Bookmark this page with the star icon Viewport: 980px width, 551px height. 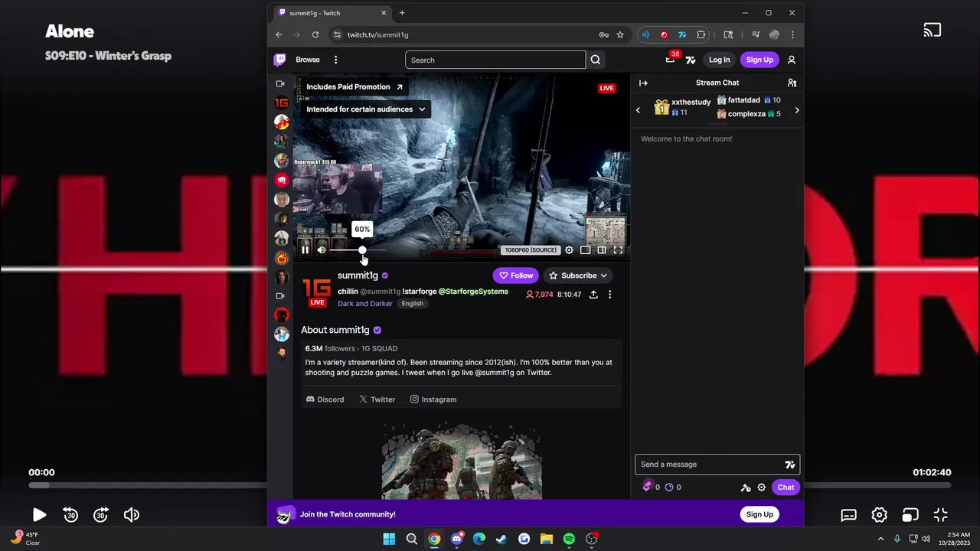tap(620, 34)
